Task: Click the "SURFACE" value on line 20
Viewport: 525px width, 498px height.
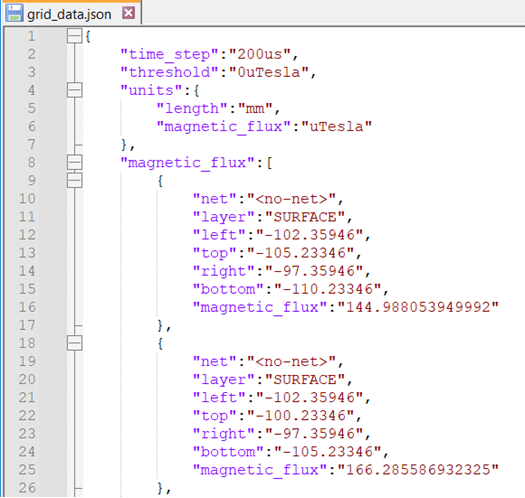Action: click(305, 380)
